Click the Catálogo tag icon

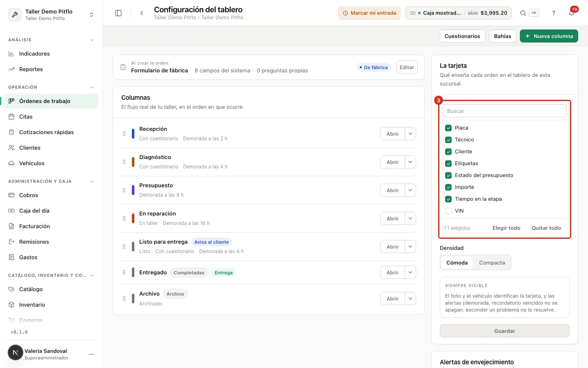coord(11,289)
